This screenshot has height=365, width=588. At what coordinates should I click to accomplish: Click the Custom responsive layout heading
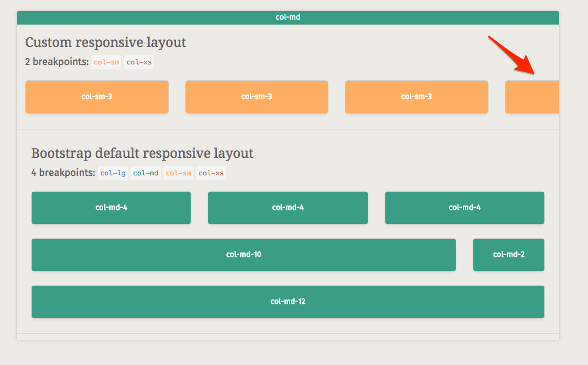point(105,43)
